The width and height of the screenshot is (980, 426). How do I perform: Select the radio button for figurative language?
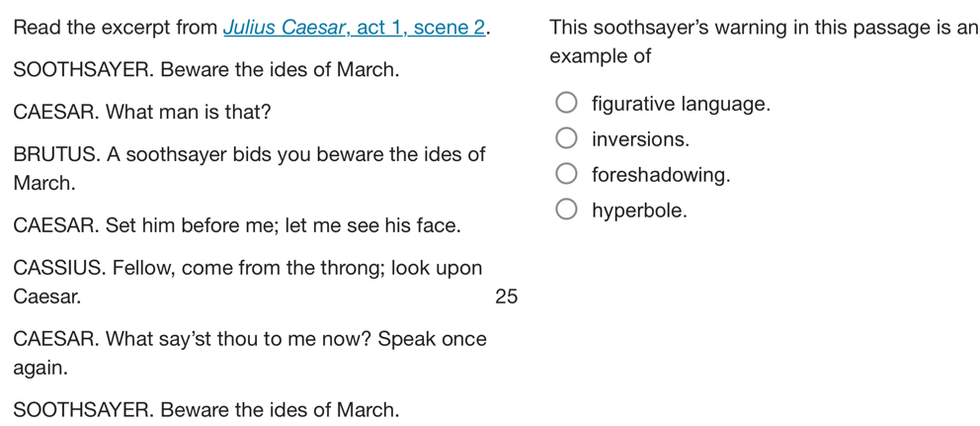pos(566,105)
